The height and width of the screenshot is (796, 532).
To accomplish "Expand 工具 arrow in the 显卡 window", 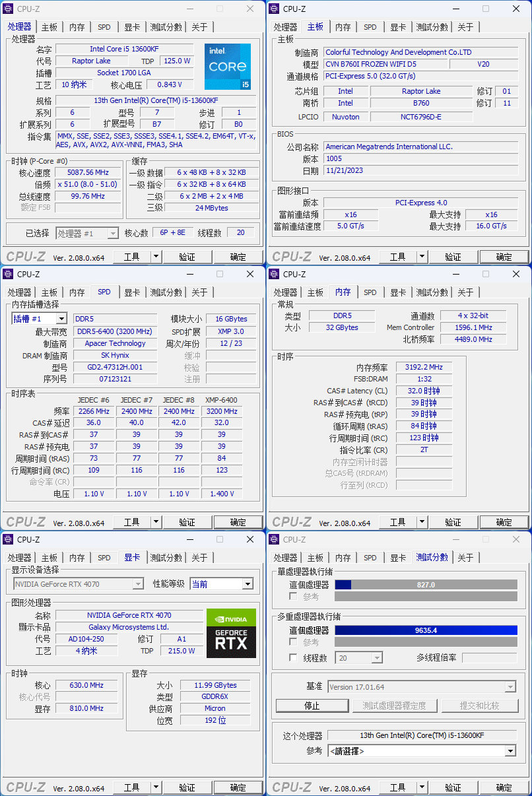I will [x=156, y=787].
